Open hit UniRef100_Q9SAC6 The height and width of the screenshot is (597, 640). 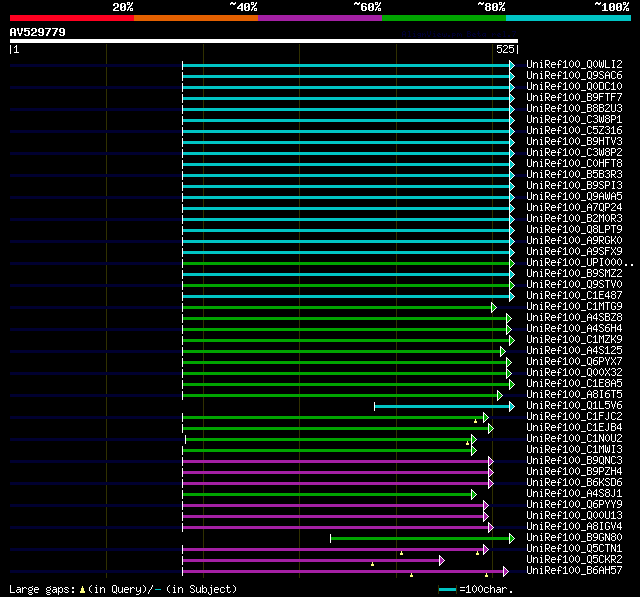coord(574,75)
